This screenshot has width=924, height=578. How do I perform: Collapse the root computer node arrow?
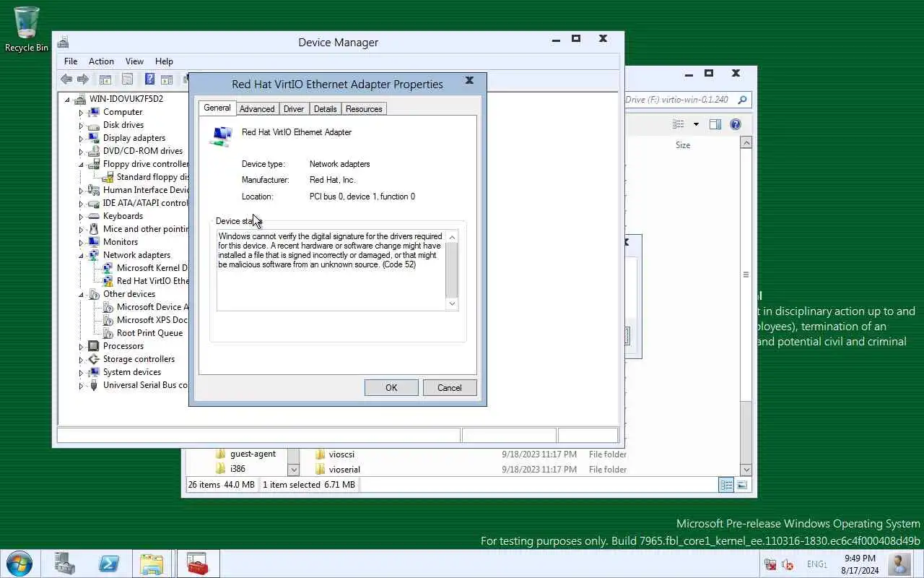pyautogui.click(x=67, y=100)
